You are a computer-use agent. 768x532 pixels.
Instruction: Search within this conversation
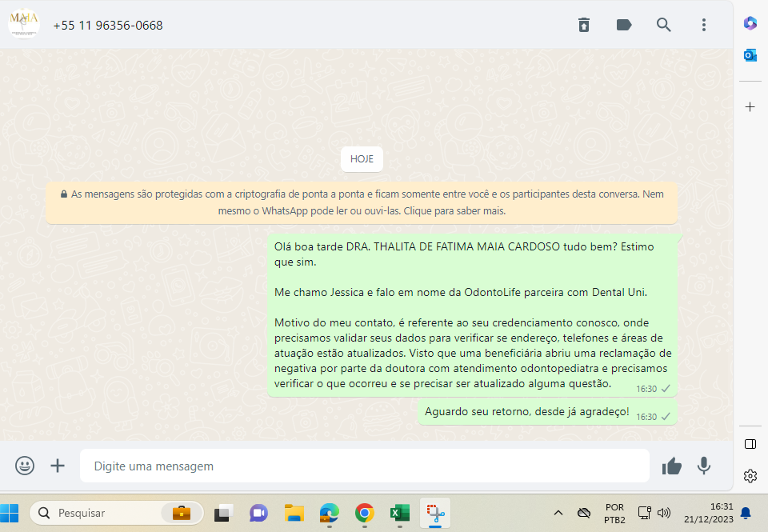coord(664,25)
